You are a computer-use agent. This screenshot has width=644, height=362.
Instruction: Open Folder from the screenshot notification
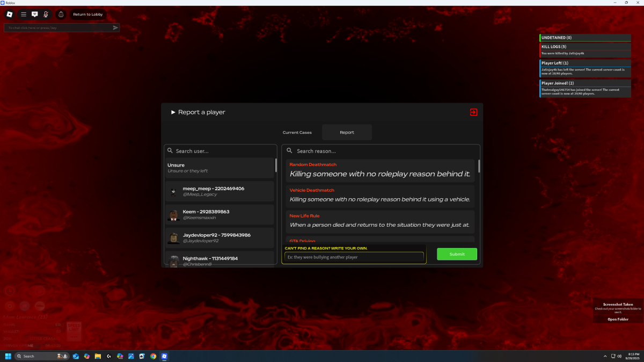click(x=618, y=319)
